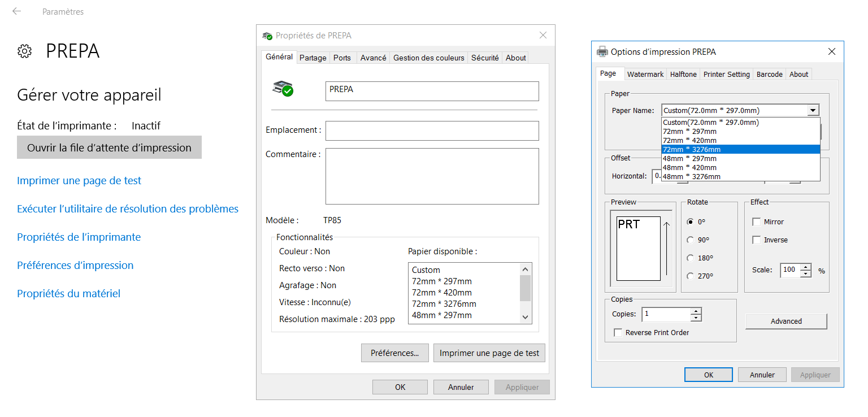The height and width of the screenshot is (417, 868).
Task: Open the Gestion des couleurs tab
Action: pos(428,58)
